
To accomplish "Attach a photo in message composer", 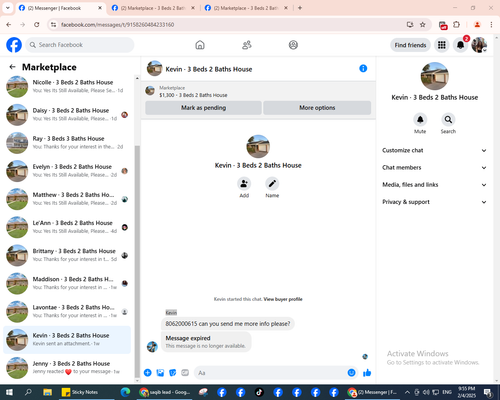I will click(x=160, y=373).
